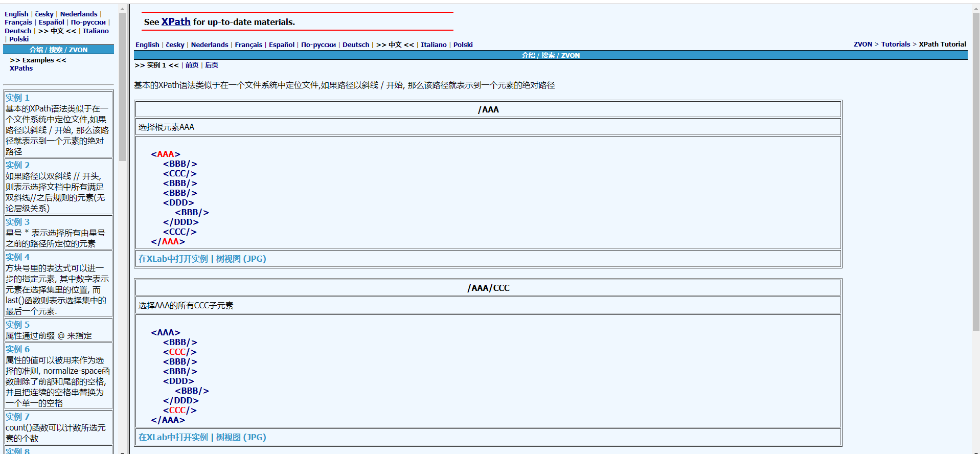
Task: Choose По-русски in the left sidebar
Action: [88, 22]
